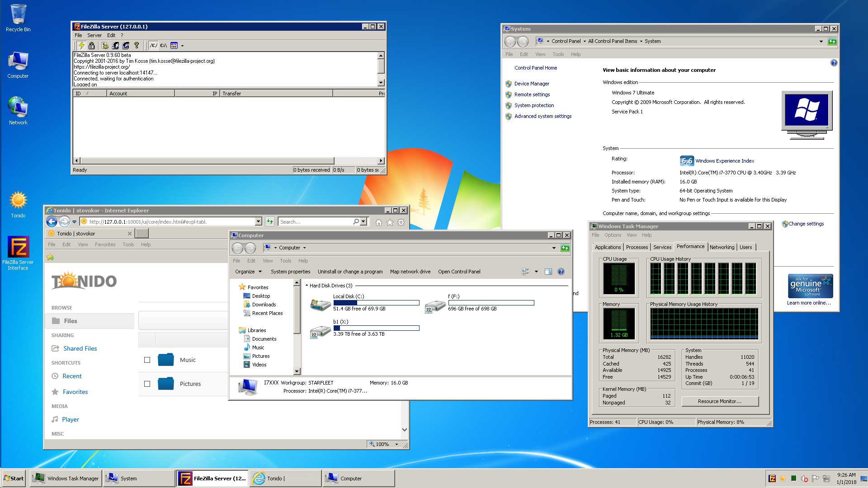Click the Internet Explorer tools gear icon

pos(401,222)
